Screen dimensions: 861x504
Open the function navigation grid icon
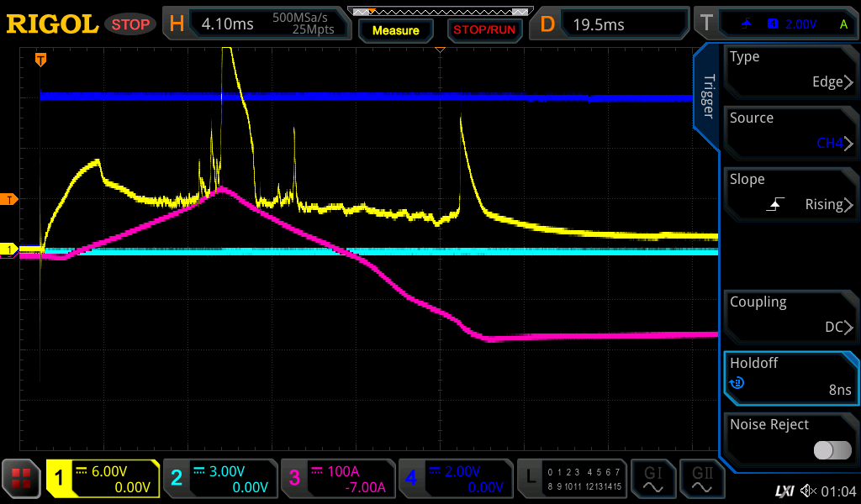pyautogui.click(x=22, y=479)
